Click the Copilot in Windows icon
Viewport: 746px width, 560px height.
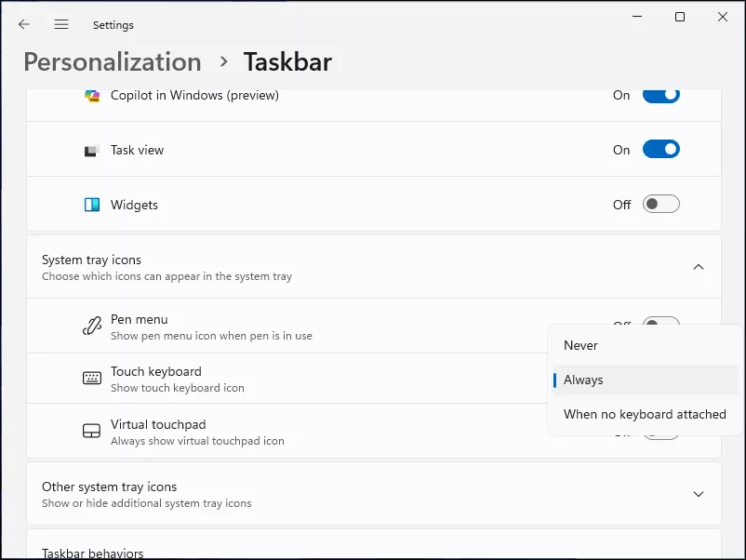coord(92,96)
